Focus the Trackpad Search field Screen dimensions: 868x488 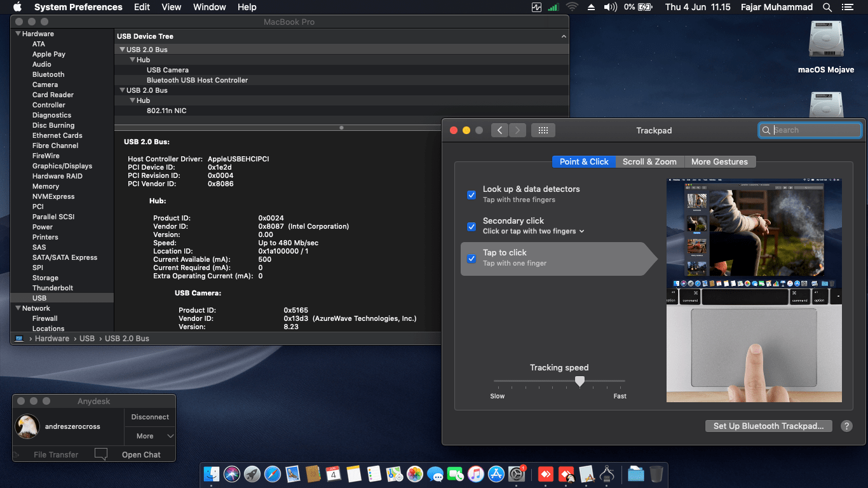point(810,130)
